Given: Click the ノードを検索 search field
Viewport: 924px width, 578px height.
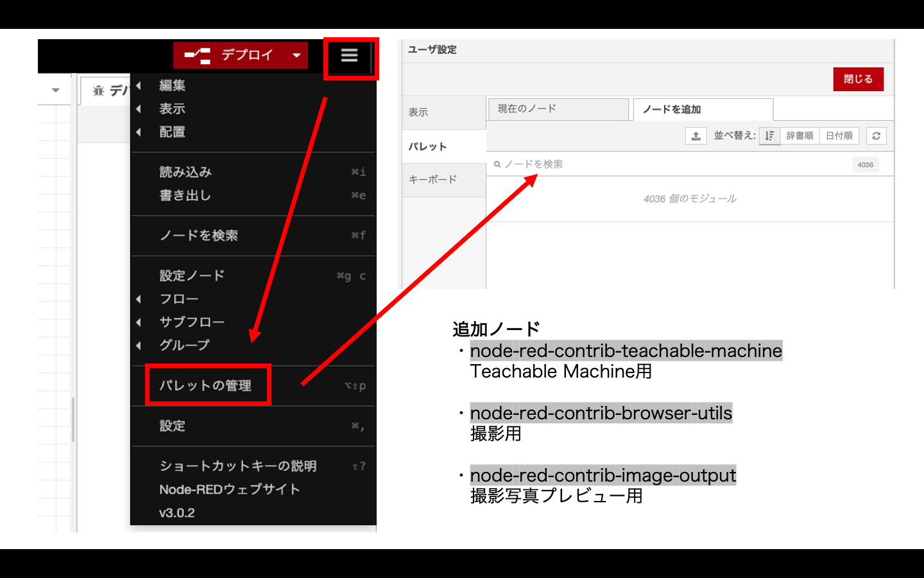Looking at the screenshot, I should [690, 164].
